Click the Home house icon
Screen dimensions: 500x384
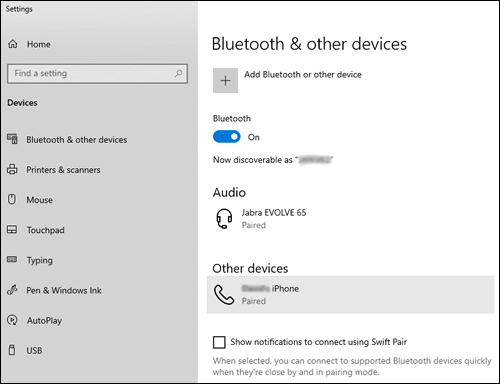(x=13, y=44)
